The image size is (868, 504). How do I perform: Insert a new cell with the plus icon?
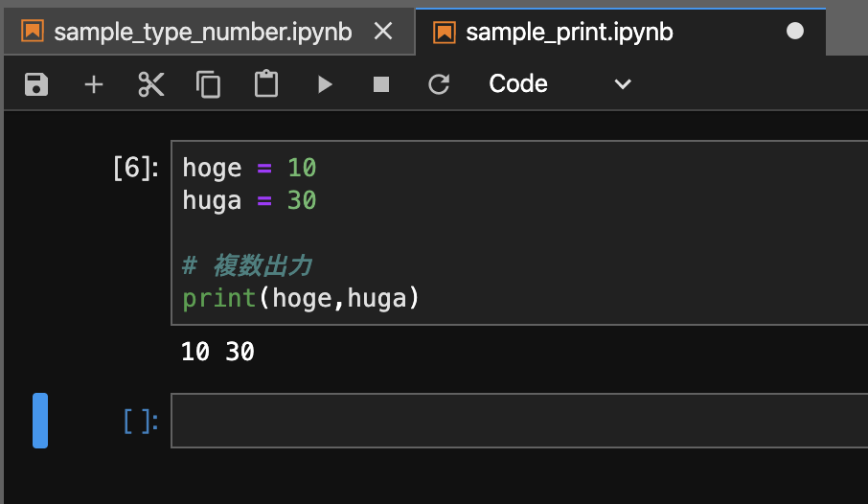94,84
